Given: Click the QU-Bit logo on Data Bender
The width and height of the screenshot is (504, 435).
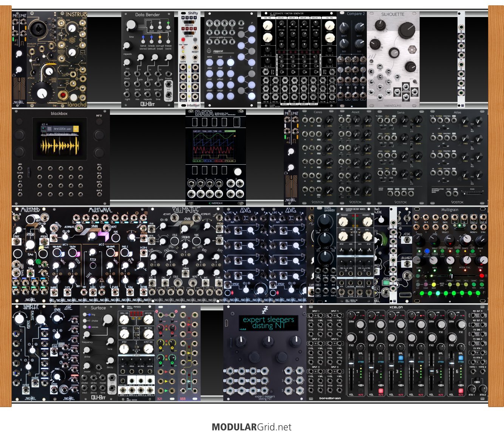Looking at the screenshot, I should click(x=147, y=104).
